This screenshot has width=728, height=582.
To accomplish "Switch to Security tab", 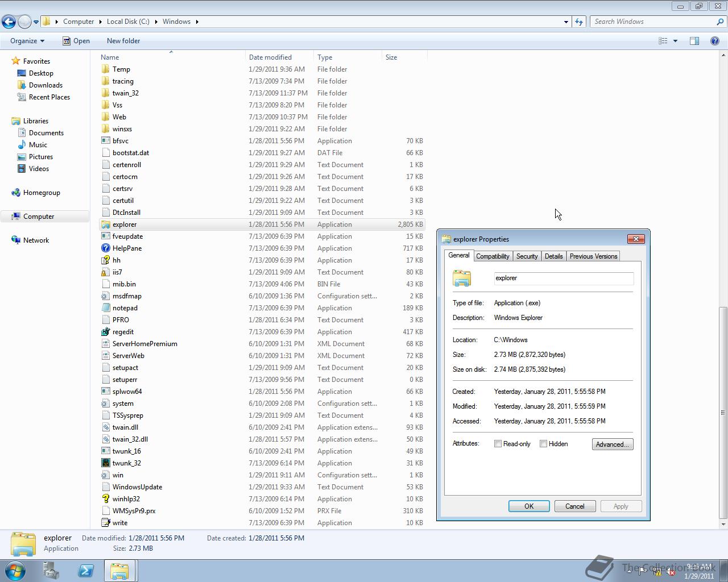I will [x=527, y=256].
